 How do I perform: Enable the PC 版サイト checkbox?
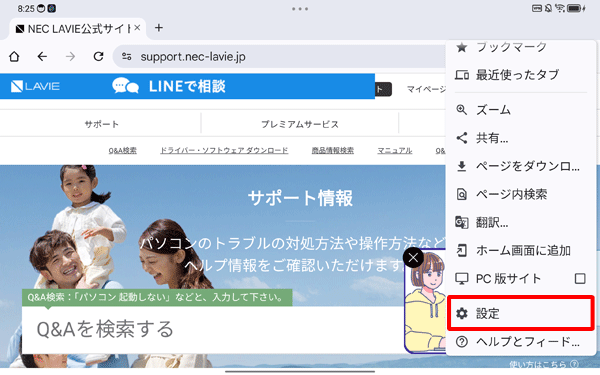pyautogui.click(x=580, y=279)
